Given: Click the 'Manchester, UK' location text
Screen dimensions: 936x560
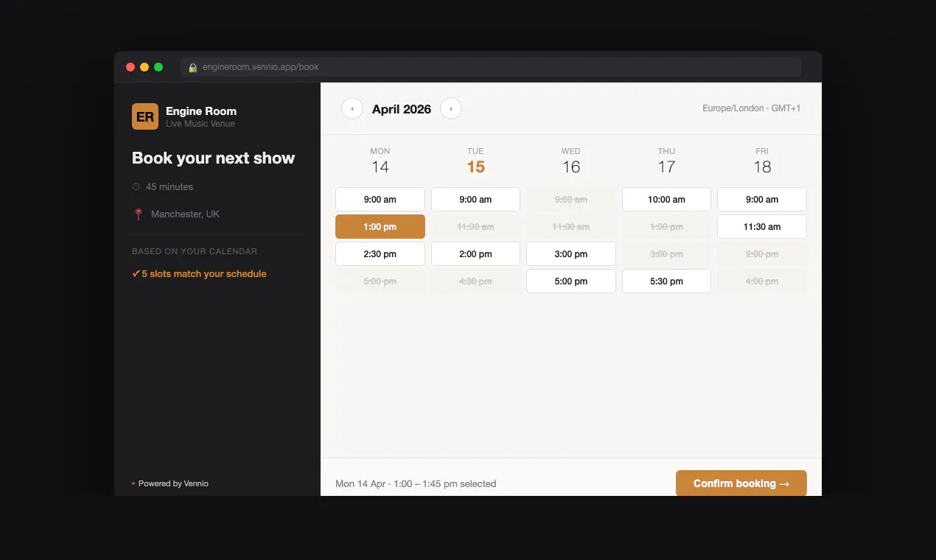Looking at the screenshot, I should tap(185, 214).
